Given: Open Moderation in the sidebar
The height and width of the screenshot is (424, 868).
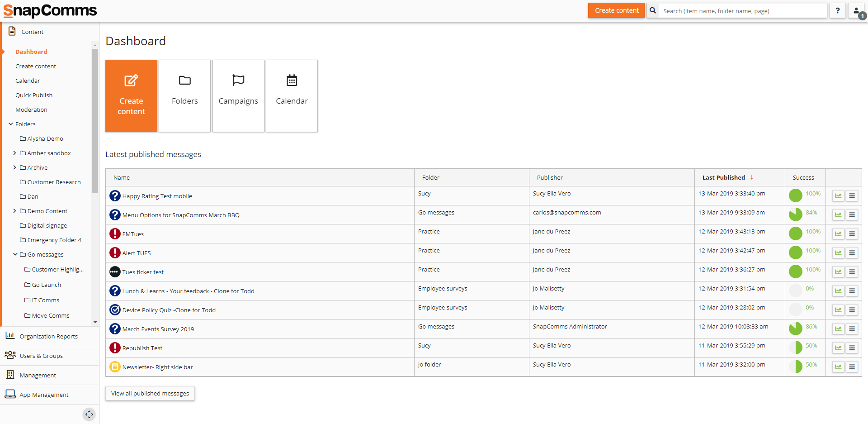Looking at the screenshot, I should pos(31,110).
